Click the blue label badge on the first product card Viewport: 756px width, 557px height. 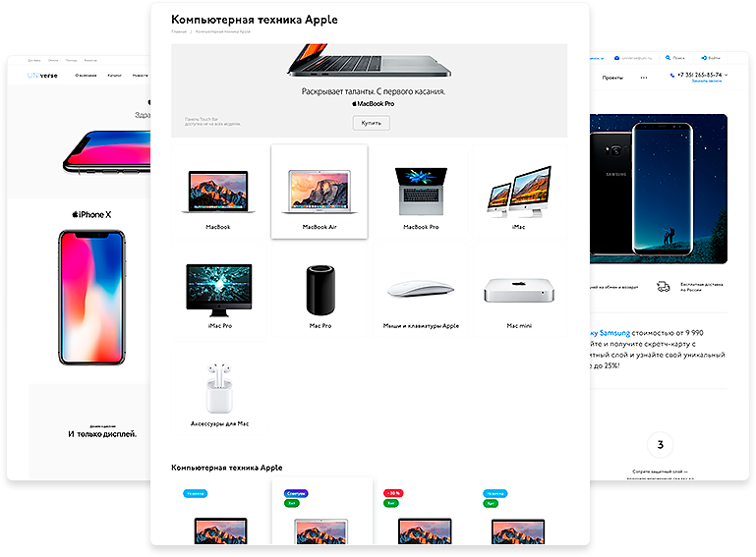click(196, 493)
